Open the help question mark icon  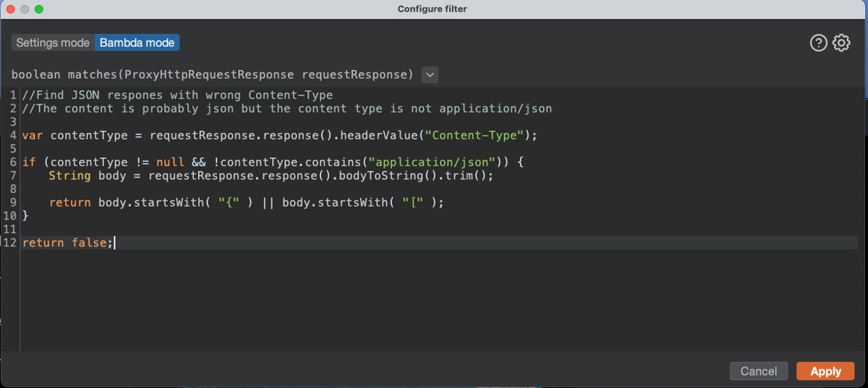coord(818,43)
